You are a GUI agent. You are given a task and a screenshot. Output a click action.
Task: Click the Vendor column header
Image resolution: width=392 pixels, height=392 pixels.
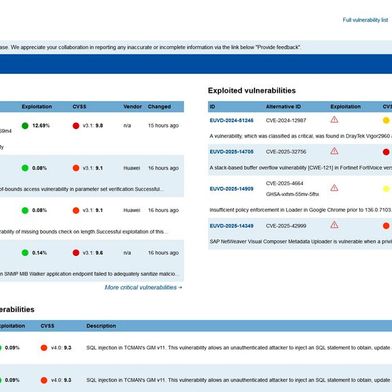pos(132,107)
